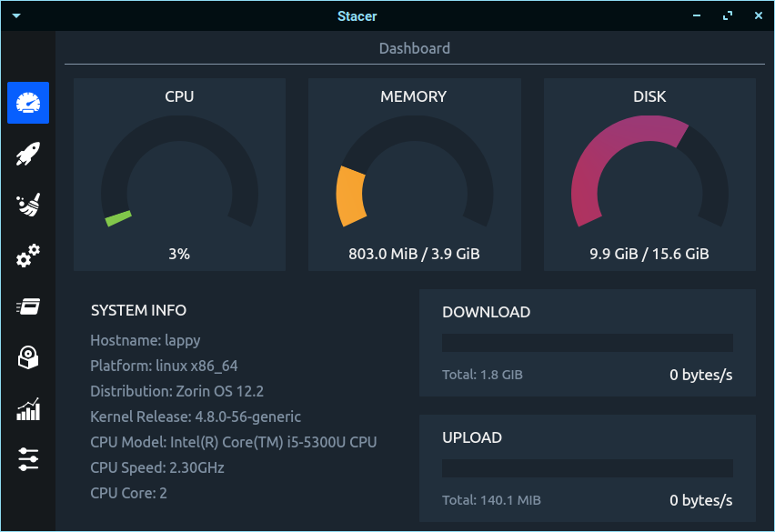Click the MEMORY card title

click(414, 96)
